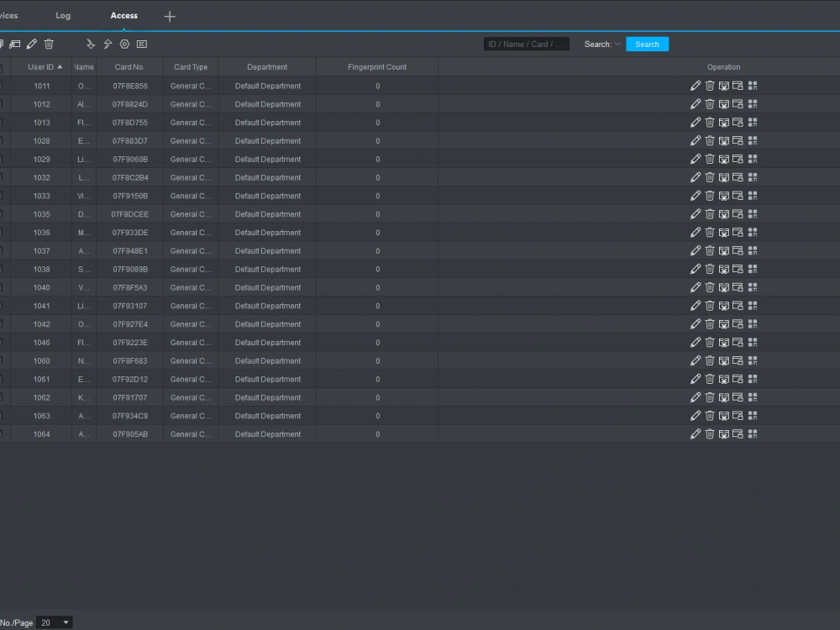This screenshot has height=630, width=840.
Task: Click Default Department in row 1037
Action: [268, 250]
